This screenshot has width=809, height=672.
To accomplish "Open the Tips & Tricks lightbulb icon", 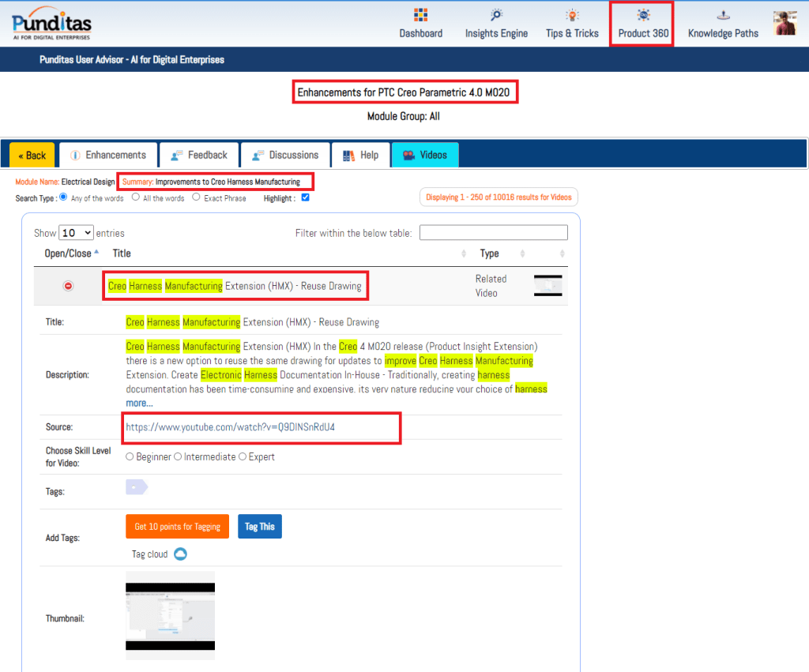I will [x=572, y=16].
